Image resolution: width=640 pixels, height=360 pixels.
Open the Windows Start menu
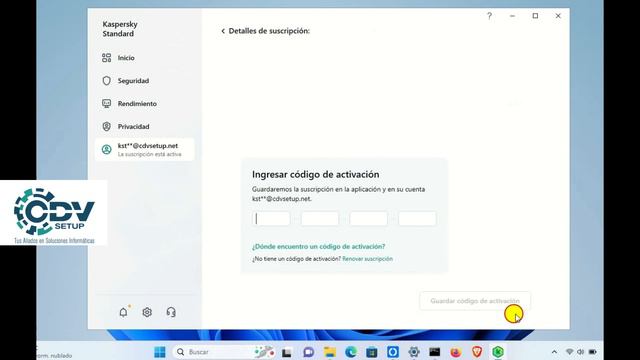point(160,352)
